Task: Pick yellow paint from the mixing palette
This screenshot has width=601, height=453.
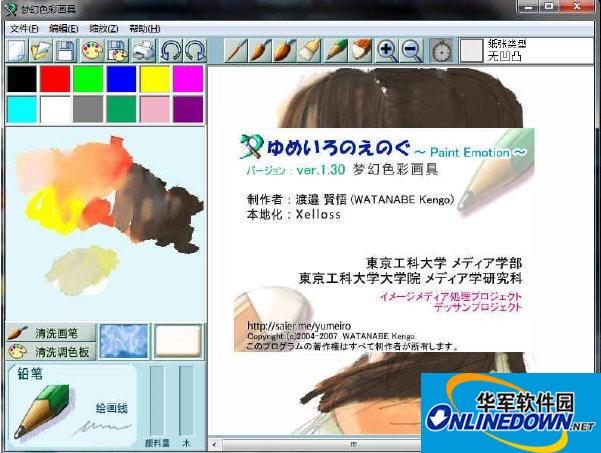Action: pos(52,211)
